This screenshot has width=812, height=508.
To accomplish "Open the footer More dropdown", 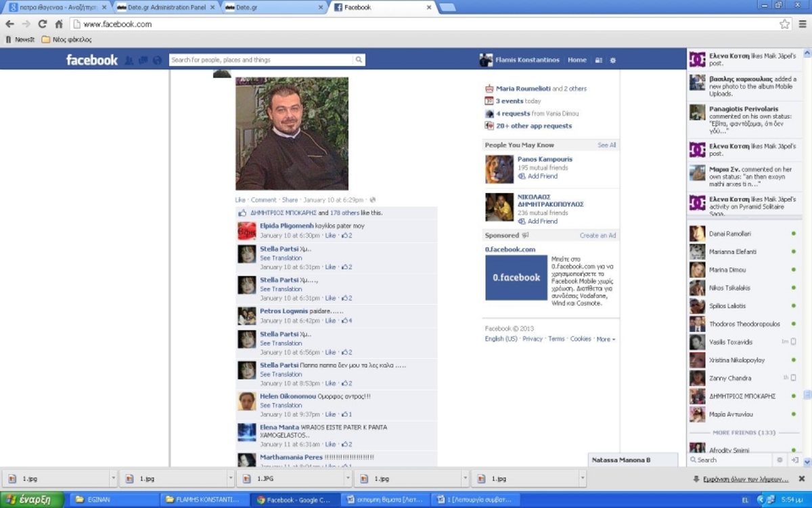I will (606, 339).
